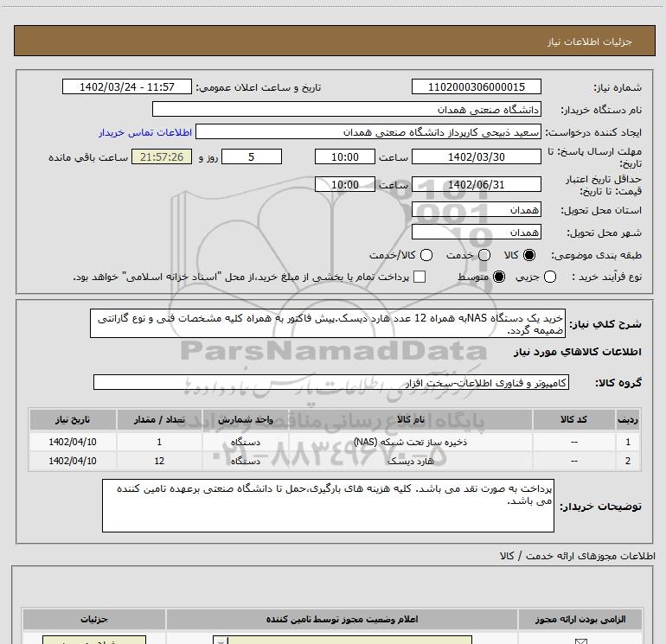
Task: Open the permit status dropdown arrow
Action: [x=221, y=641]
